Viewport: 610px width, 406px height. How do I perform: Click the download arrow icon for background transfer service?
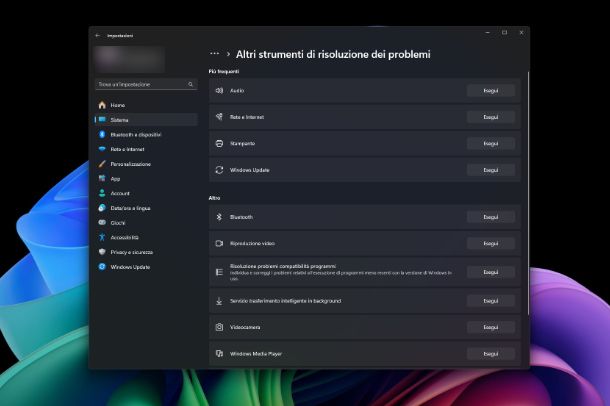tap(219, 301)
